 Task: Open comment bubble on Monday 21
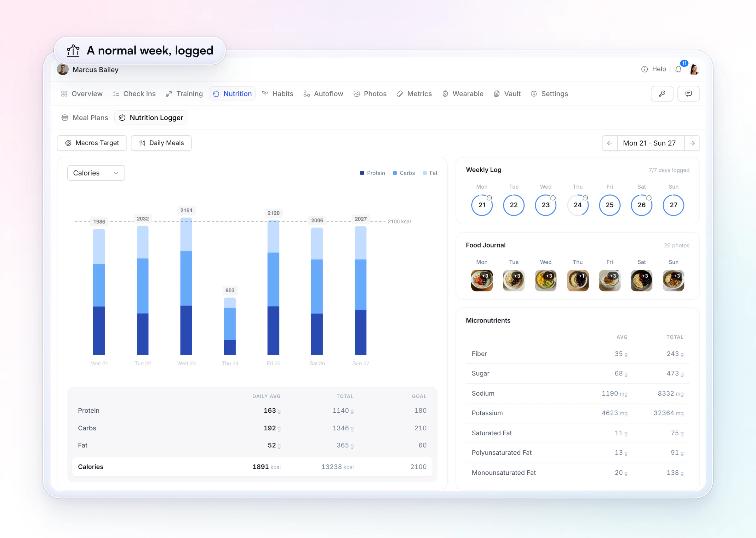pyautogui.click(x=489, y=198)
